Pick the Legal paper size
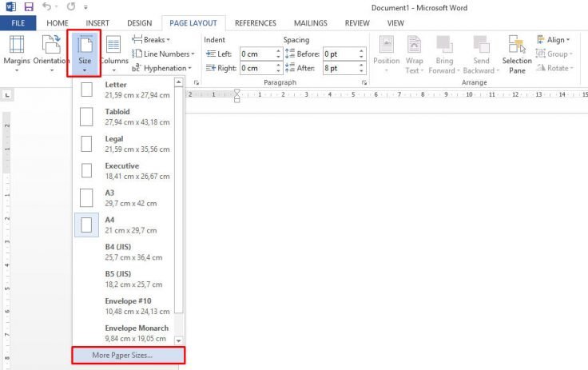Screen dimensions: 588x370 point(128,143)
